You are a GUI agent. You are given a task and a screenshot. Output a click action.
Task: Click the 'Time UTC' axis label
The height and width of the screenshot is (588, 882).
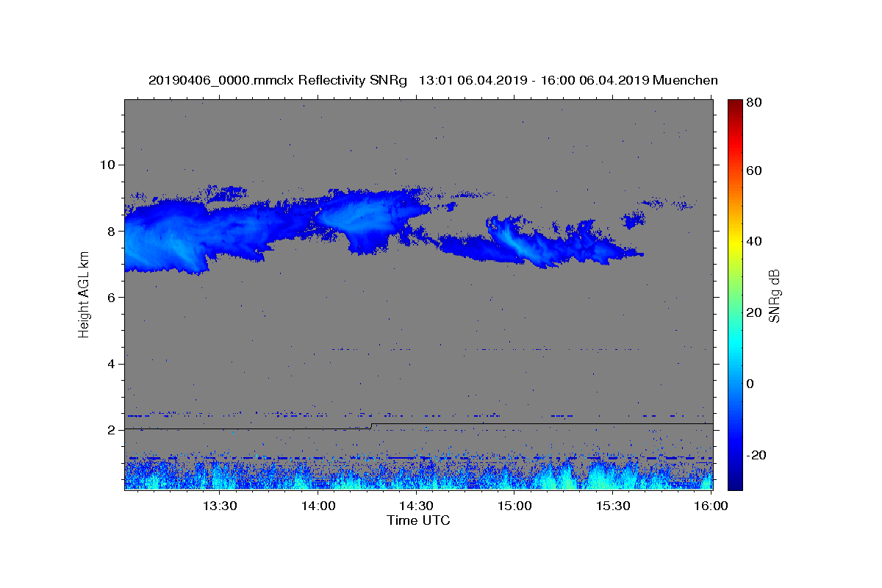click(x=418, y=520)
